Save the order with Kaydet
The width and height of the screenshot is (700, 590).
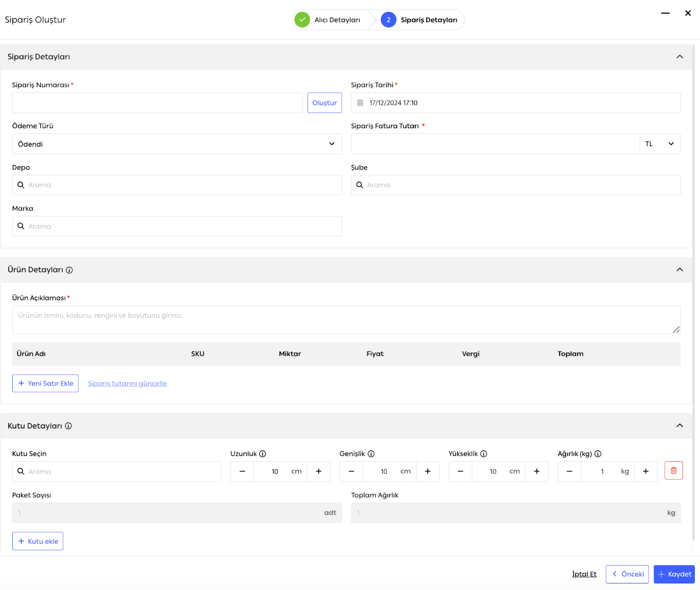674,574
